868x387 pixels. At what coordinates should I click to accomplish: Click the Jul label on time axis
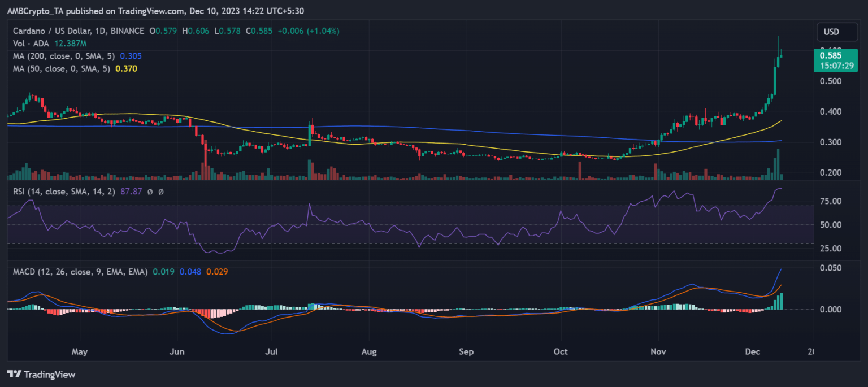(x=273, y=351)
